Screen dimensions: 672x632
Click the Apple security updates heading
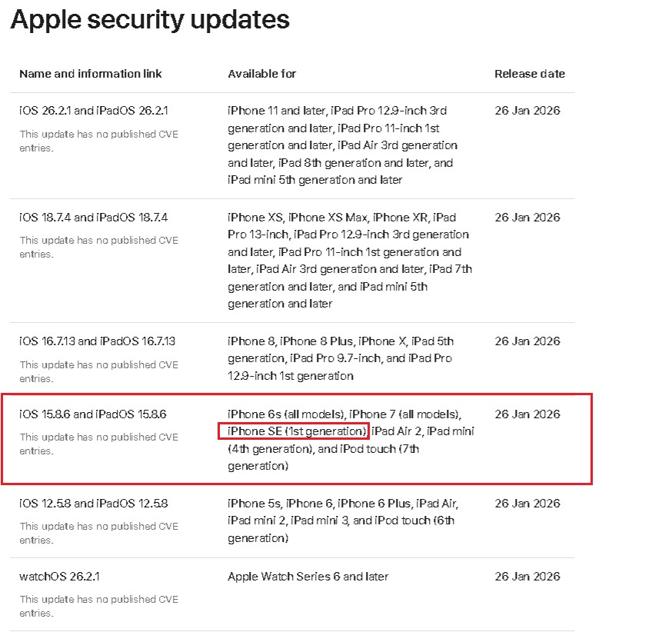[x=150, y=19]
